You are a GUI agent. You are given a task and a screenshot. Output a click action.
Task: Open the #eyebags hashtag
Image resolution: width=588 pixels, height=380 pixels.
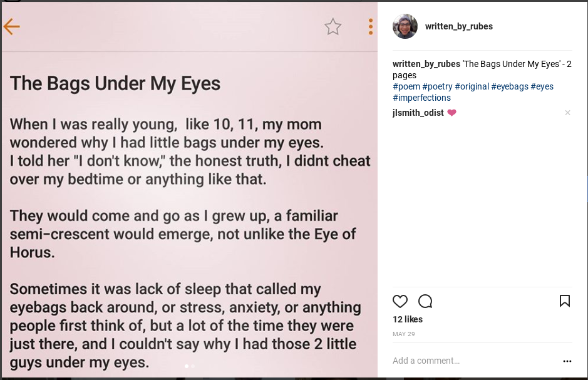509,86
